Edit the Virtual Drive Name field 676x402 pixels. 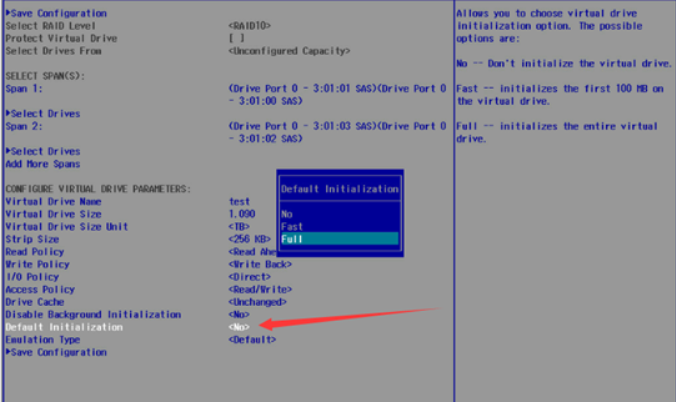[x=239, y=201]
